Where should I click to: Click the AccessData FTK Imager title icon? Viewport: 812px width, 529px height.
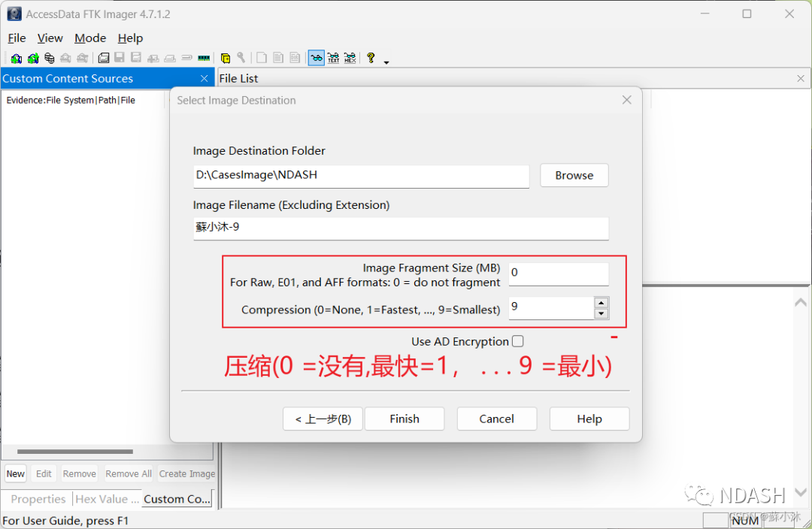coord(14,14)
